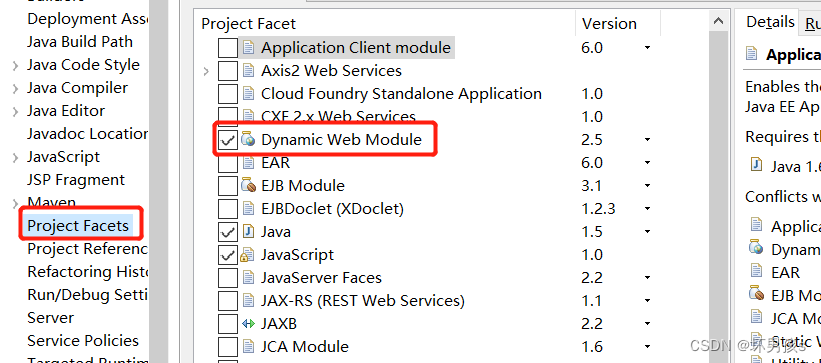Click the facet list scroll-up arrow
This screenshot has width=821, height=363.
[x=718, y=21]
